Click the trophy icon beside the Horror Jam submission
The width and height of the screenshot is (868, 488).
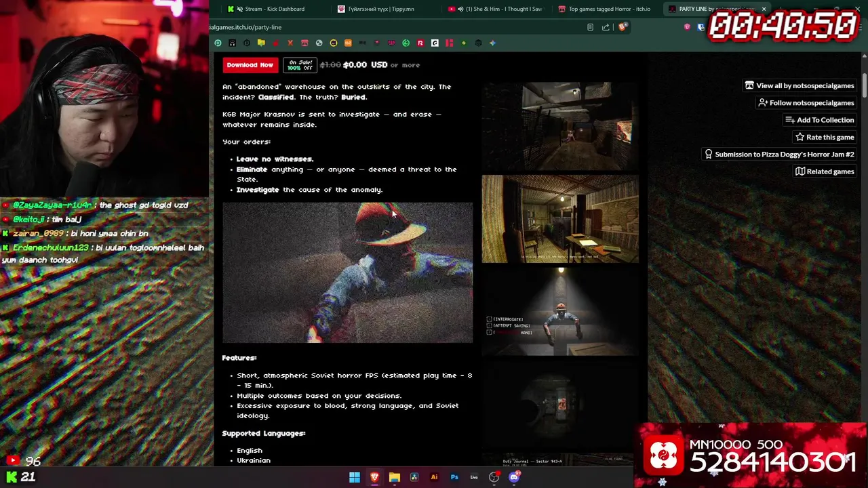pos(709,154)
